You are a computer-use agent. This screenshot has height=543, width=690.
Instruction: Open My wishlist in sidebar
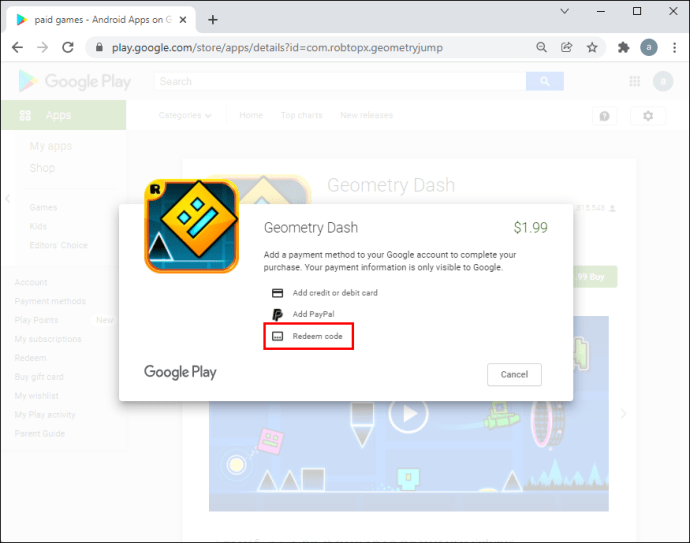[37, 396]
